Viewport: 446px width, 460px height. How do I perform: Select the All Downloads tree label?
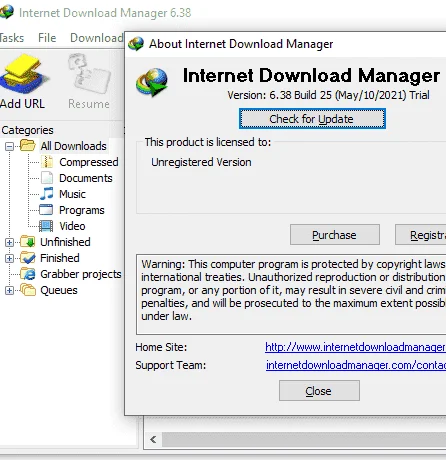73,146
